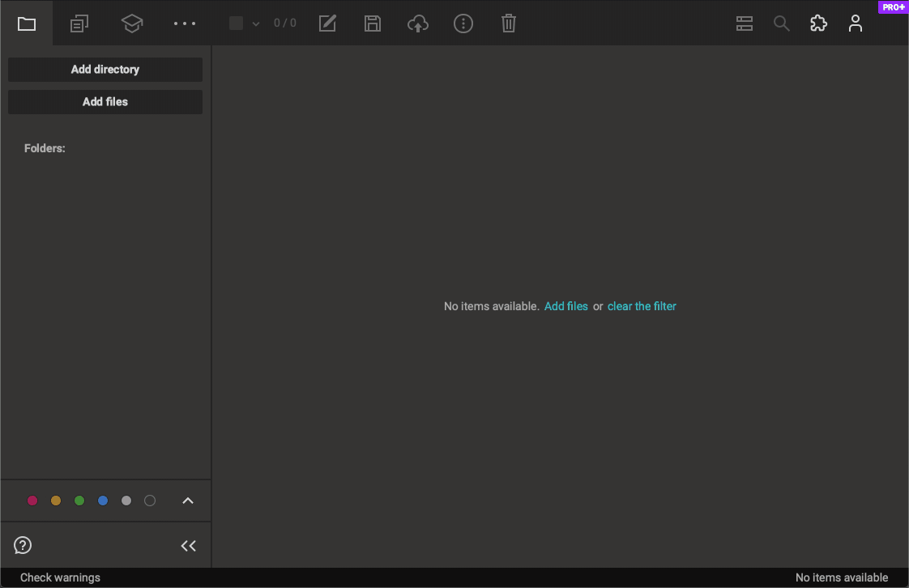Select the red color filter dot
Viewport: 909px width, 588px height.
(32, 501)
